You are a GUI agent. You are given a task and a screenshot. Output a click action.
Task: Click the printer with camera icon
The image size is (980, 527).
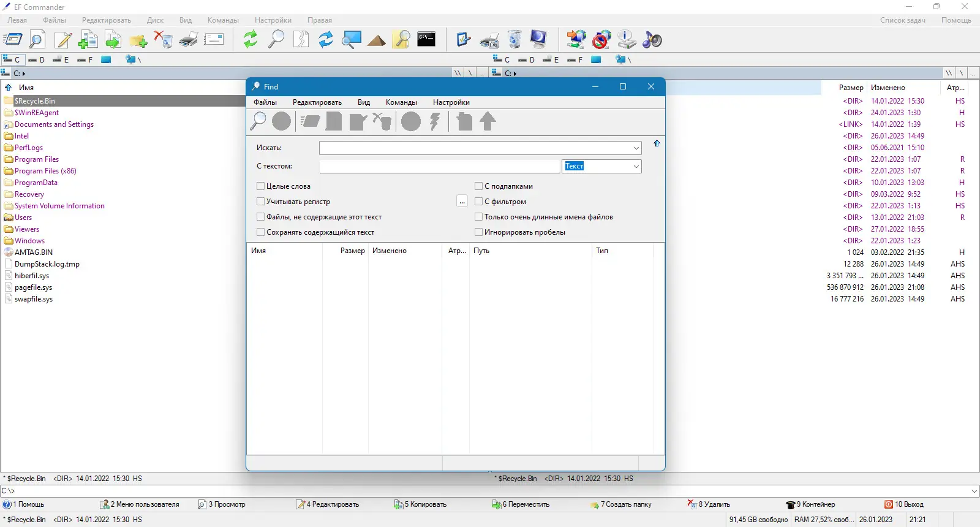(489, 40)
